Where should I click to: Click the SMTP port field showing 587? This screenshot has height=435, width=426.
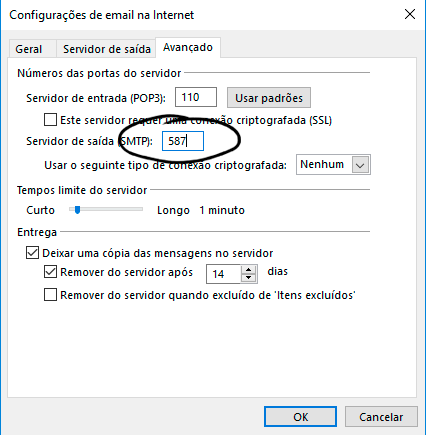183,141
